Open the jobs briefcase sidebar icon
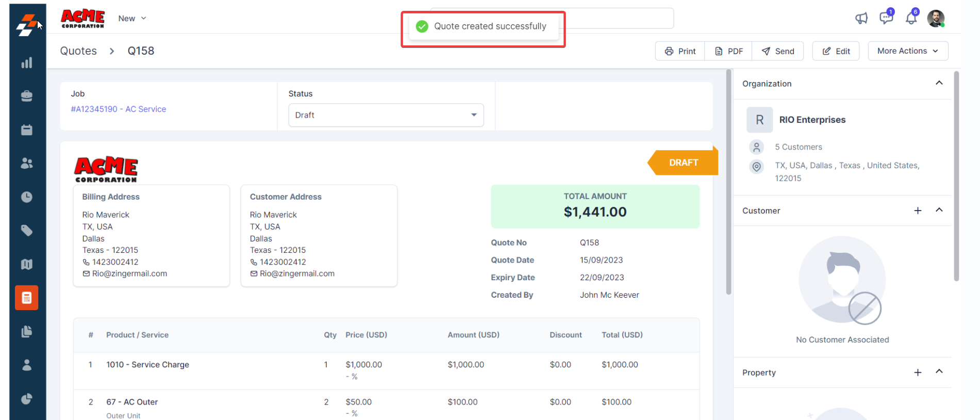Image resolution: width=980 pixels, height=420 pixels. coord(27,96)
